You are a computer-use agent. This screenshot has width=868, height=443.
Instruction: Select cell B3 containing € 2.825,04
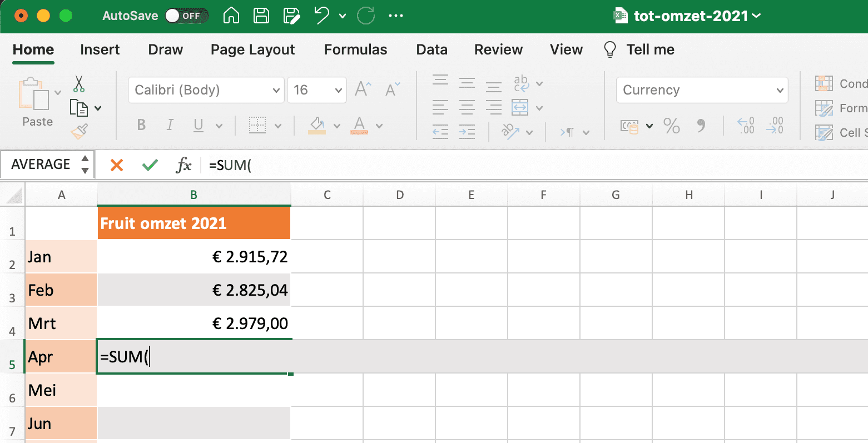click(x=194, y=290)
